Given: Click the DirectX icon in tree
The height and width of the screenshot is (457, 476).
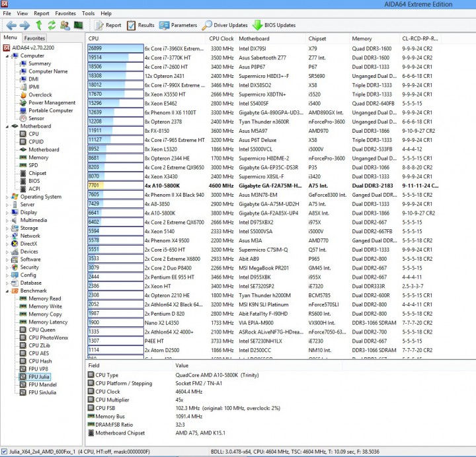Looking at the screenshot, I should click(15, 244).
